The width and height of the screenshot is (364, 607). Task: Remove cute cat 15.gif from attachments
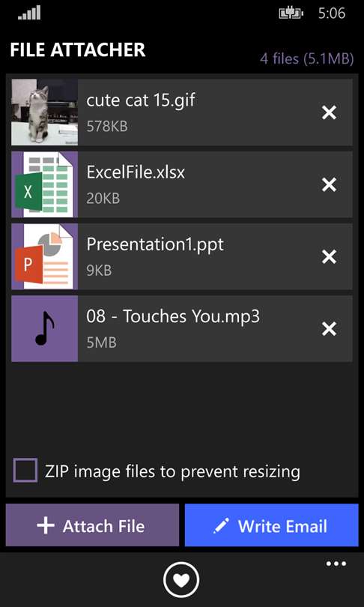pos(329,113)
